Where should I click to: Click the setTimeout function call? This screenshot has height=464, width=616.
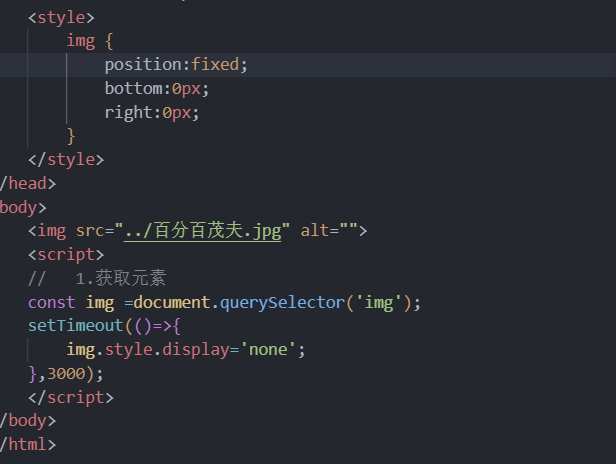(76, 326)
